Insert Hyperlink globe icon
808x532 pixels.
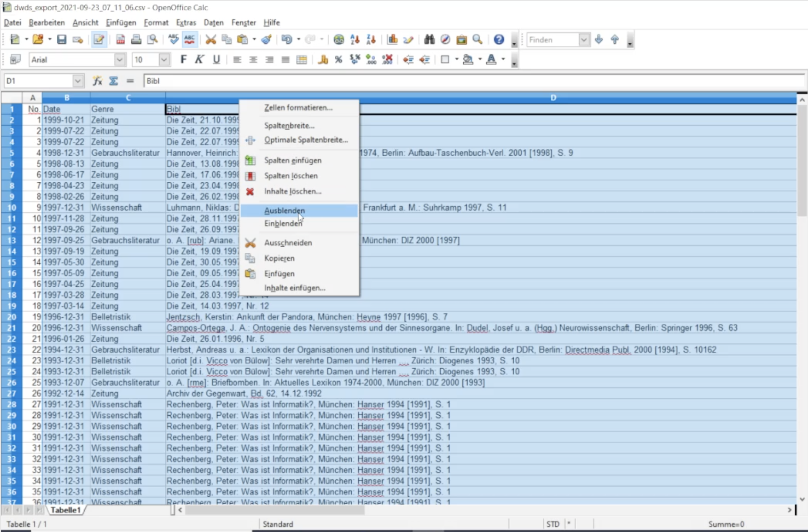(339, 40)
